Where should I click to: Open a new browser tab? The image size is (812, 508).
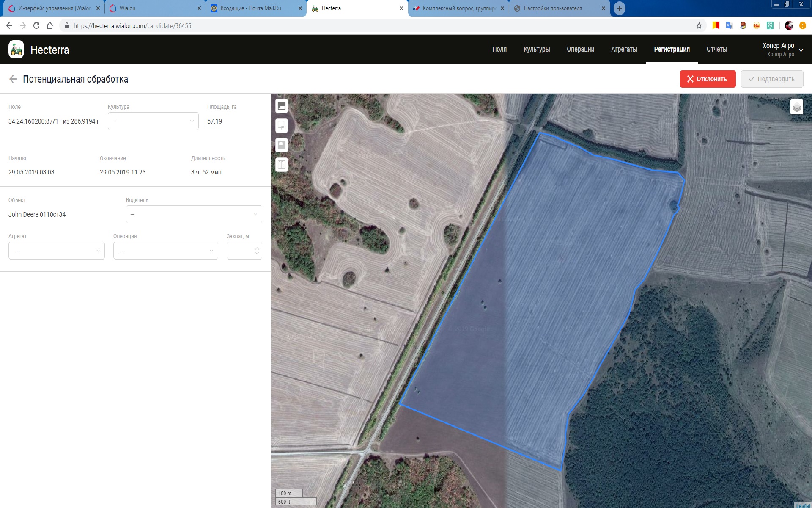619,8
